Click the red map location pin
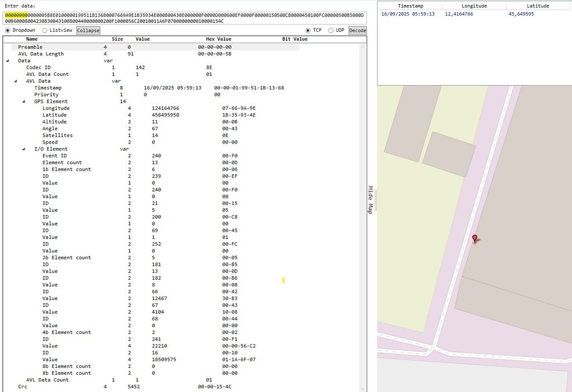The image size is (572, 392). click(x=475, y=239)
